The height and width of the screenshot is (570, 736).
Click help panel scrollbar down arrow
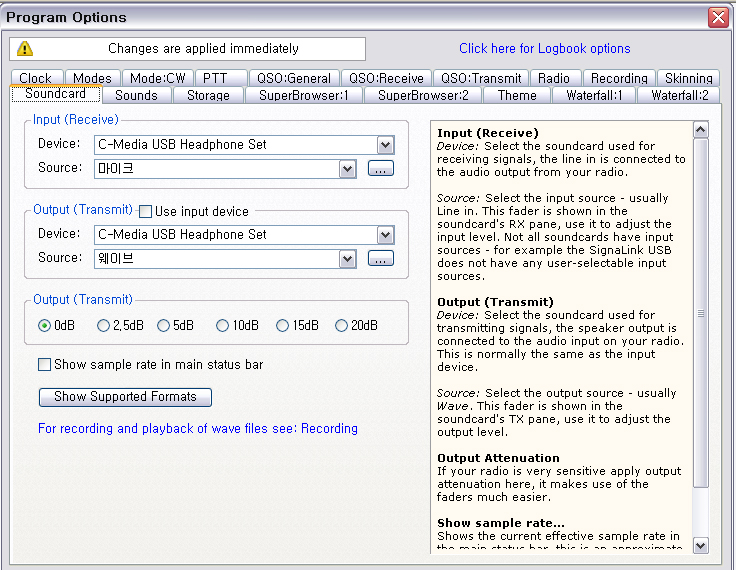[700, 545]
